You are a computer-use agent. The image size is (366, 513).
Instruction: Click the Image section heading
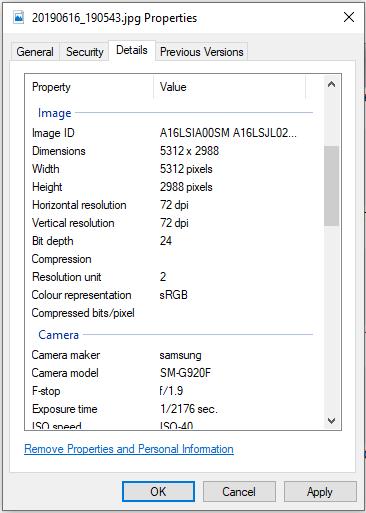click(x=54, y=113)
